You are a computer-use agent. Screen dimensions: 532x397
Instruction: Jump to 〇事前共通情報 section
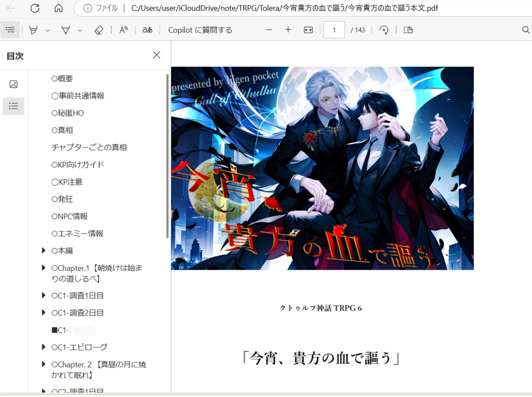(x=78, y=95)
